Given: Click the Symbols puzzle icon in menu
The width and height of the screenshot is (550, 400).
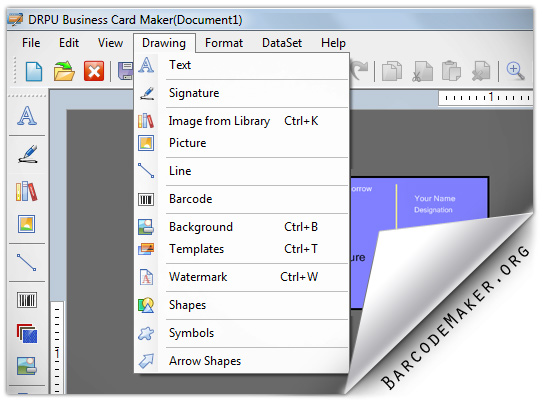Looking at the screenshot, I should coord(146,333).
